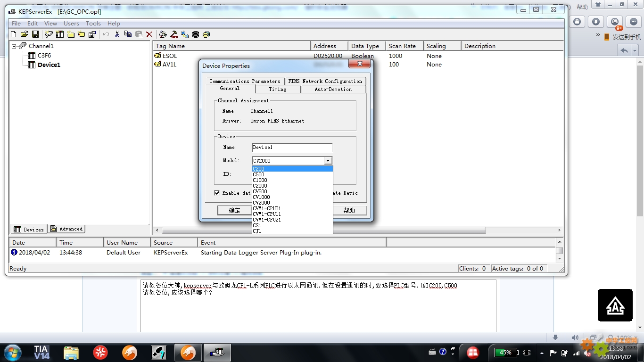
Task: Click the New Device toolbar icon
Action: pyautogui.click(x=60, y=34)
